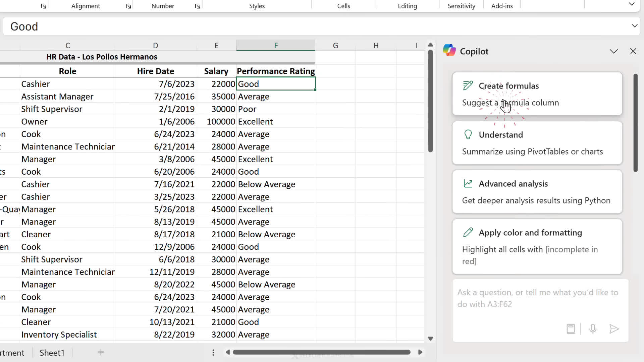This screenshot has width=644, height=362.
Task: Expand the formula bar
Action: click(634, 26)
